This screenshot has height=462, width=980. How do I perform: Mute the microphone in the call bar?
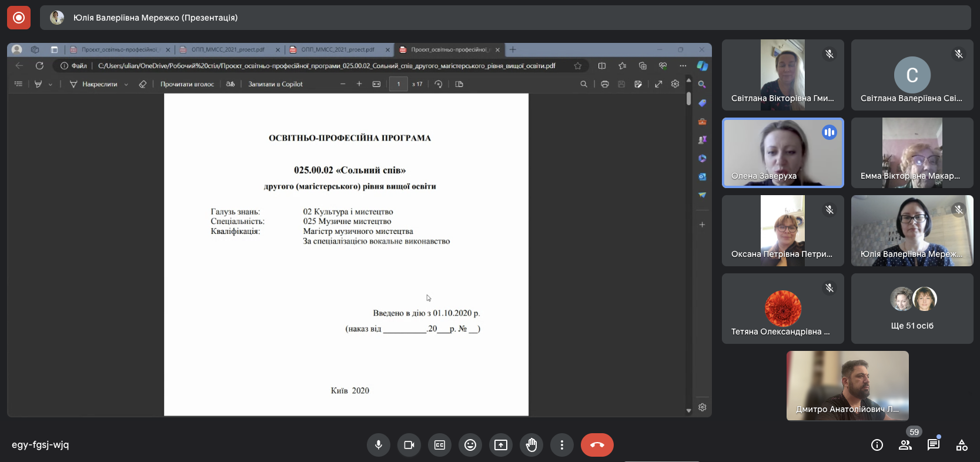(x=379, y=445)
